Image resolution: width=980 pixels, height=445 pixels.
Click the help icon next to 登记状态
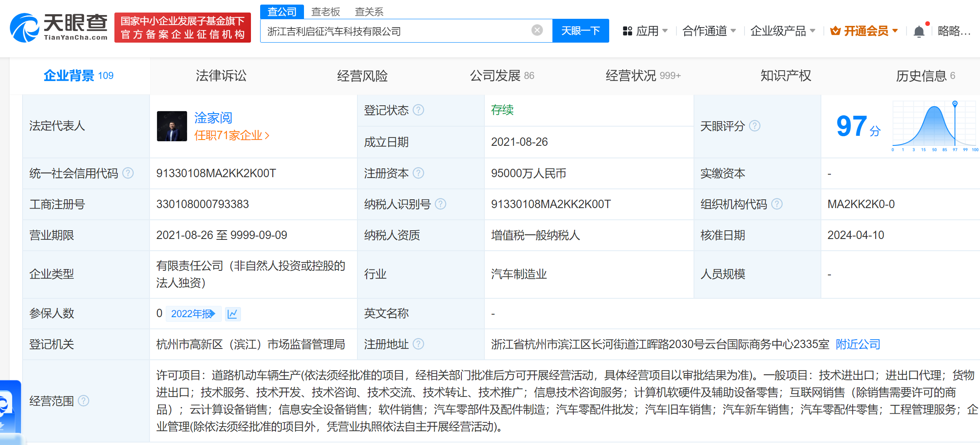click(x=418, y=110)
